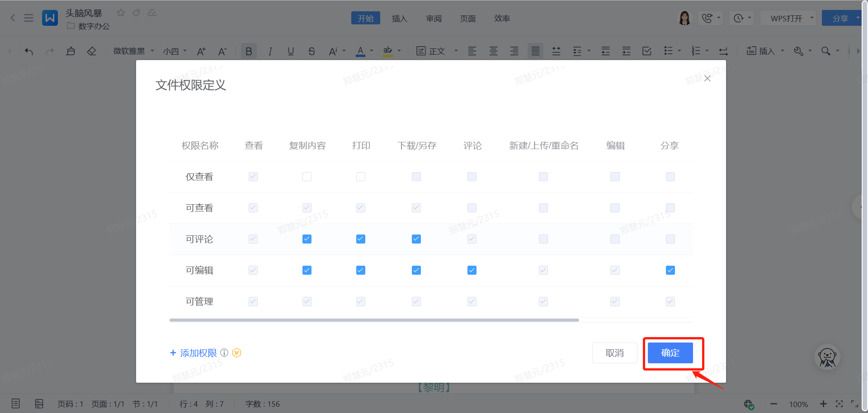
Task: Toggle underline formatting
Action: tap(291, 51)
